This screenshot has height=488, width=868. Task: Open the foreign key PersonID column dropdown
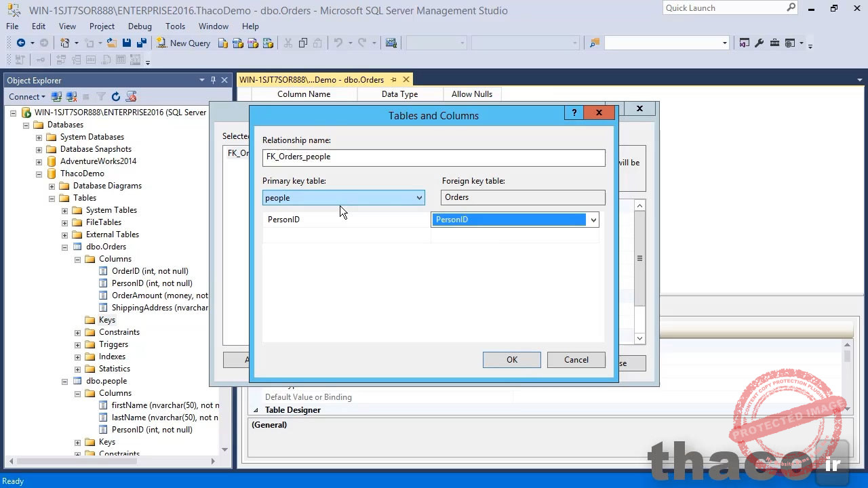click(593, 220)
